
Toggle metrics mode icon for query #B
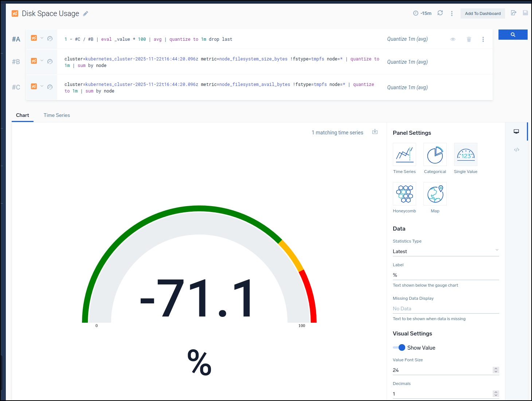[34, 61]
